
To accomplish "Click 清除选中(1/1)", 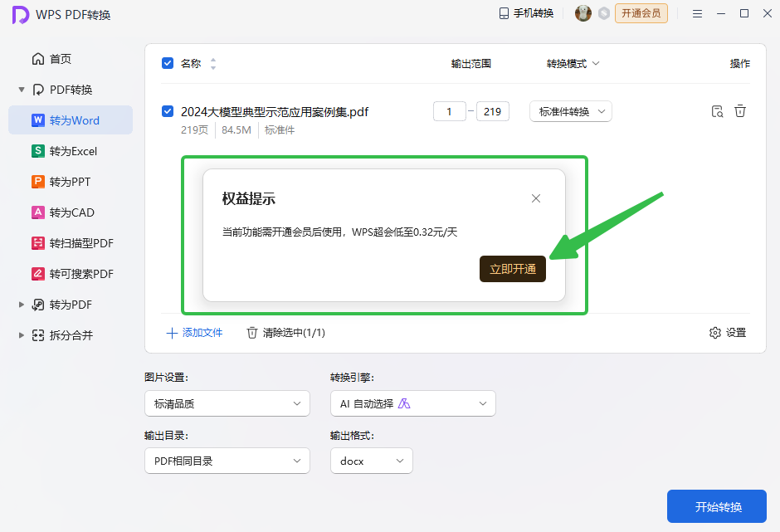I will tap(286, 333).
